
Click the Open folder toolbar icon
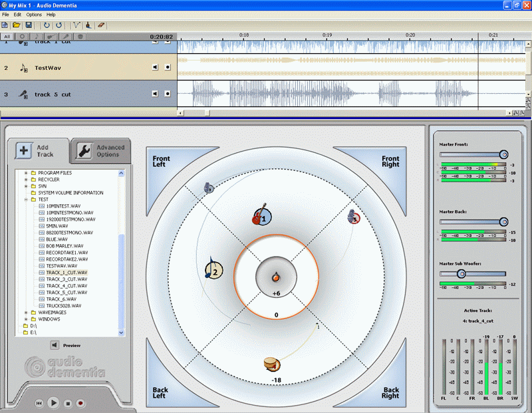pyautogui.click(x=17, y=25)
